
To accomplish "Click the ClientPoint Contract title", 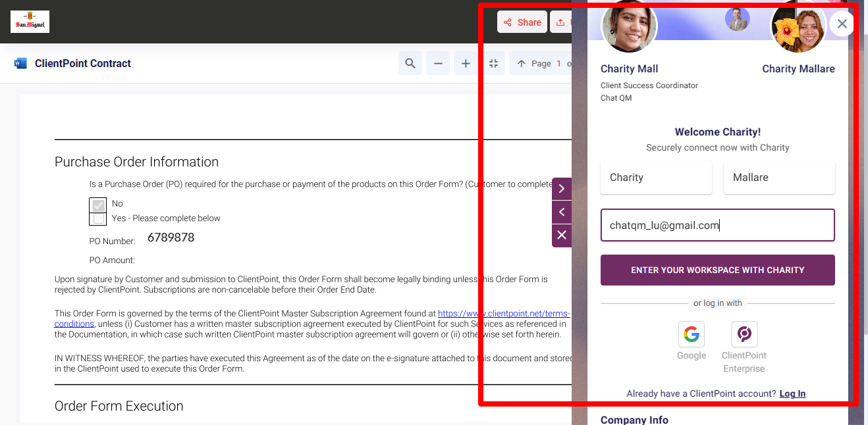I will (83, 64).
